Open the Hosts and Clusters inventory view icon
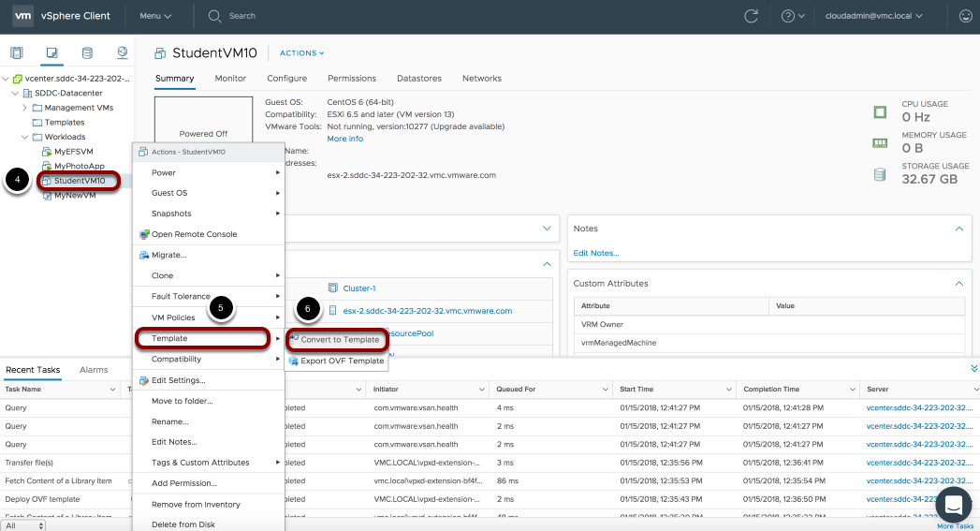 (17, 53)
